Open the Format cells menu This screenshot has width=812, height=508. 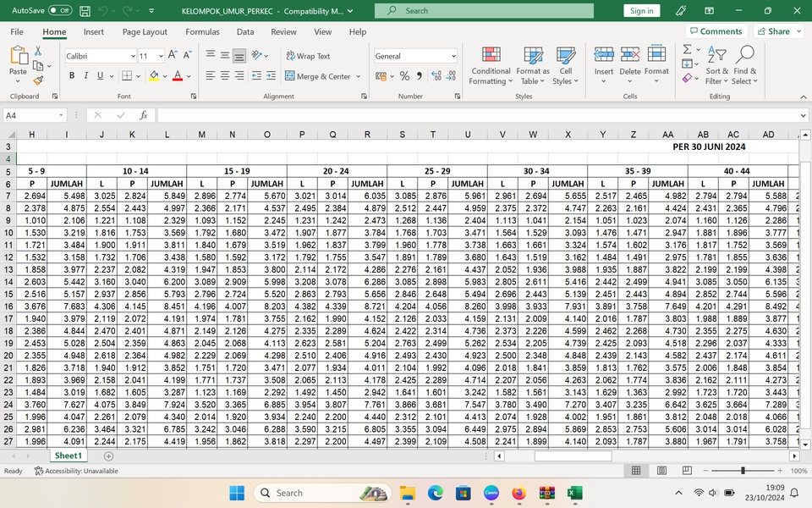point(656,65)
